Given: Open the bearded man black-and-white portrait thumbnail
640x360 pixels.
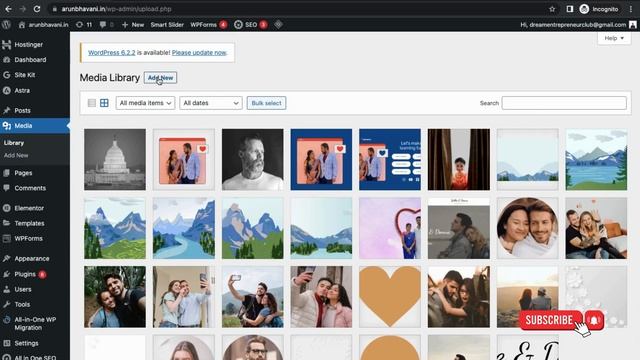Looking at the screenshot, I should click(x=253, y=160).
